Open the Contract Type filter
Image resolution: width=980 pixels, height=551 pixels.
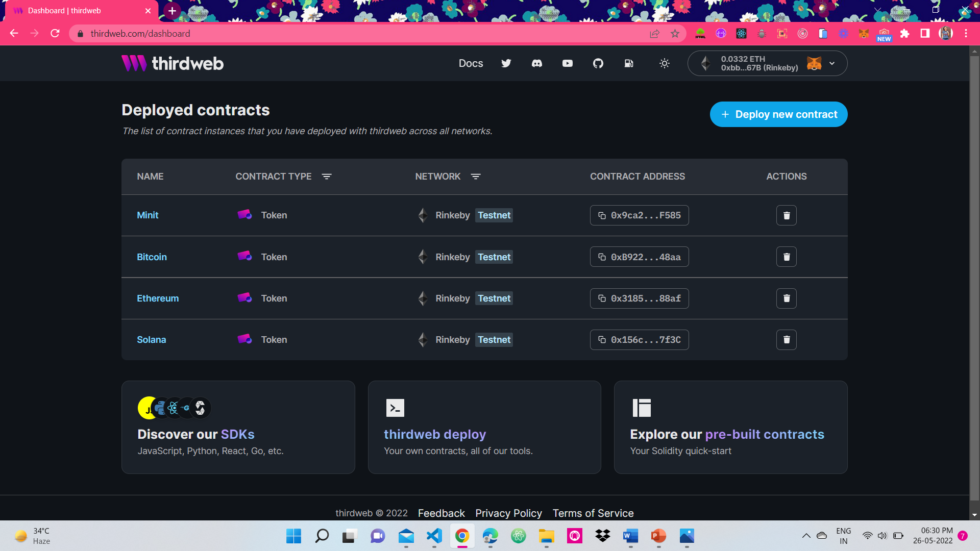click(327, 177)
